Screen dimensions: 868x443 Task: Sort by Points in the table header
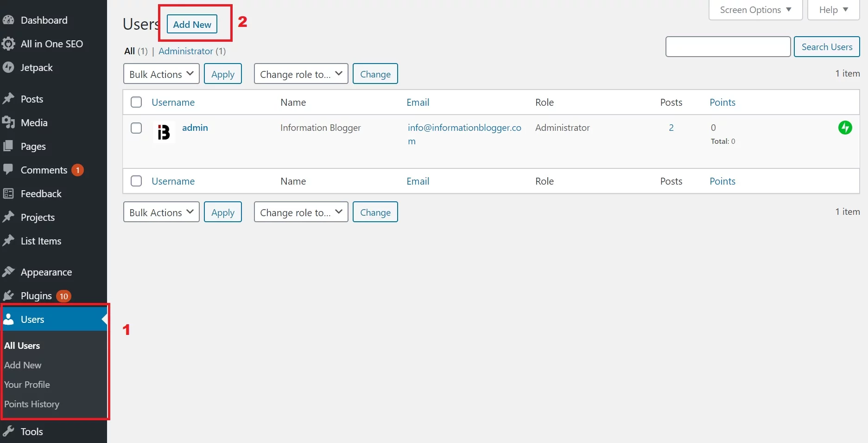tap(722, 102)
